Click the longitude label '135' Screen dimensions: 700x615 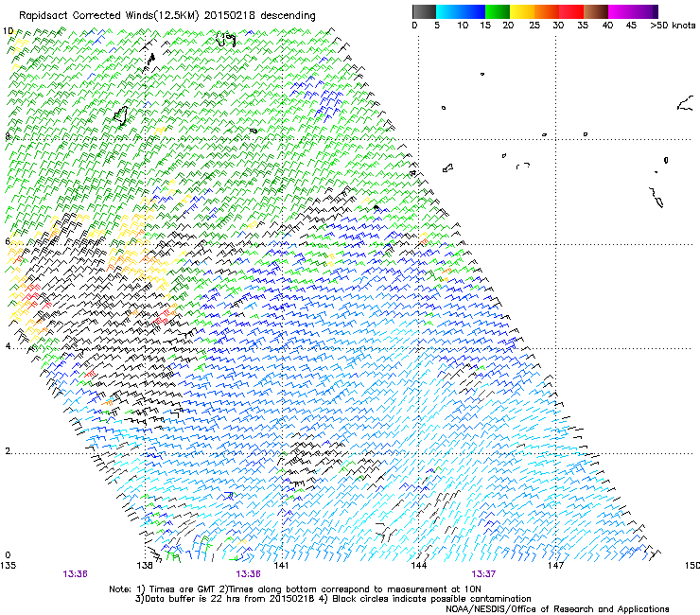[8, 566]
